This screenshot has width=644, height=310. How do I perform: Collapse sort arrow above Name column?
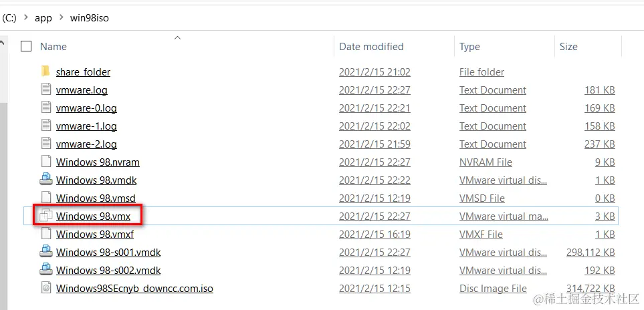click(x=177, y=37)
